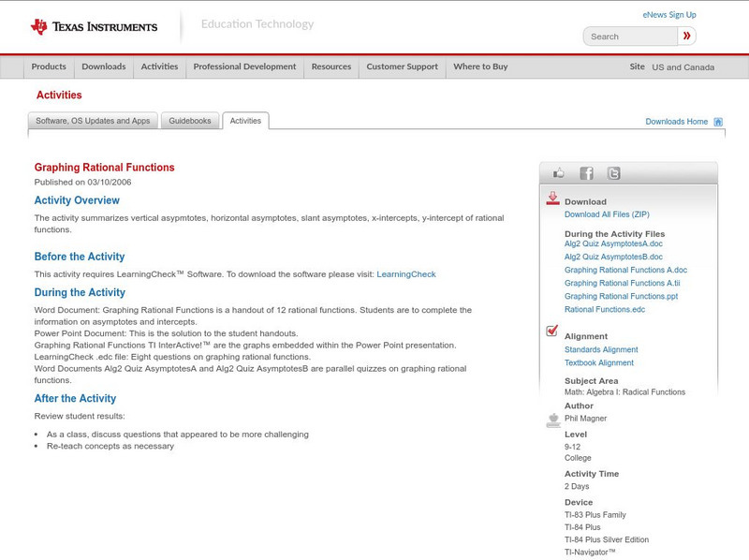Click the Texas Instruments logo
Image resolution: width=749 pixels, height=560 pixels.
coord(94,27)
